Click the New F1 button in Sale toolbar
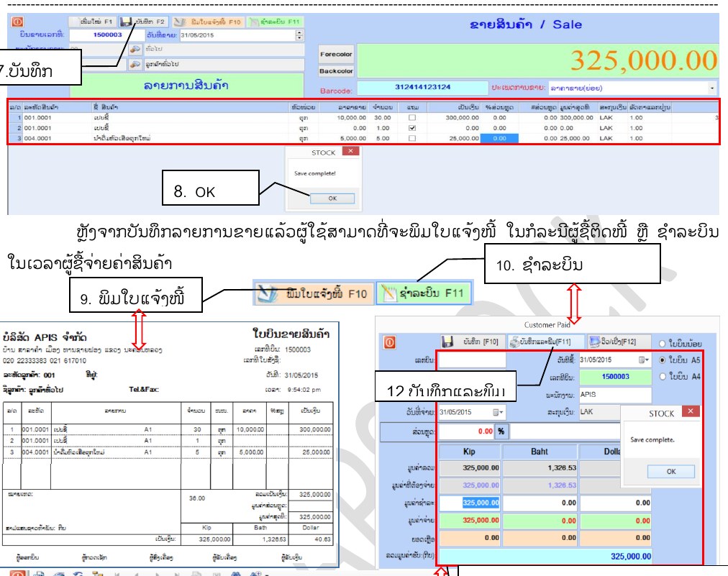Screen dimensions: 728x576 [92, 22]
